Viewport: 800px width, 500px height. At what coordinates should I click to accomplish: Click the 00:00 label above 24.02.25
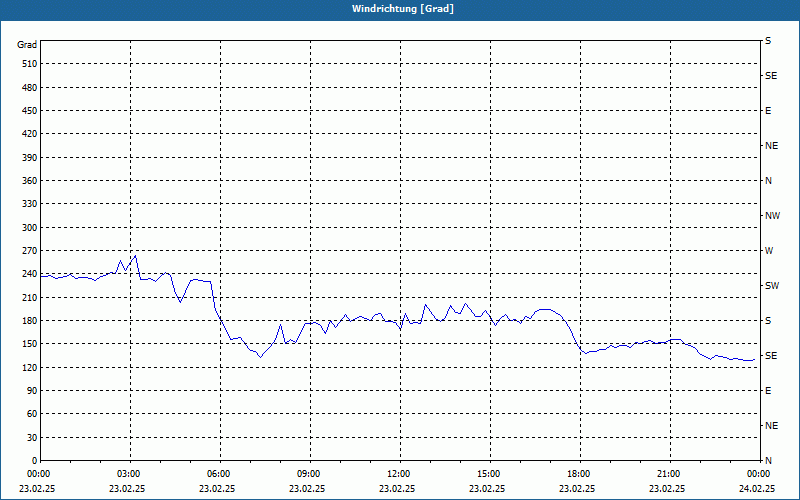coord(760,474)
